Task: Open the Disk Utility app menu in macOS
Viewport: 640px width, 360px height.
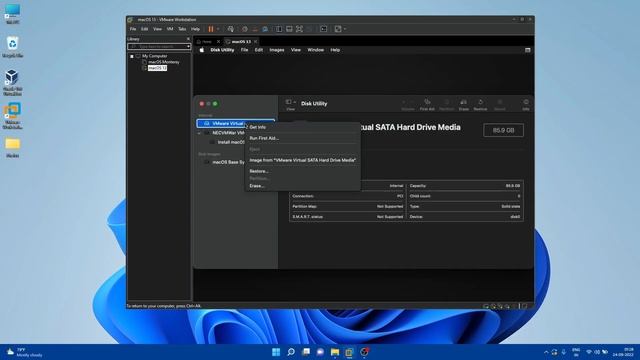Action: tap(222, 50)
